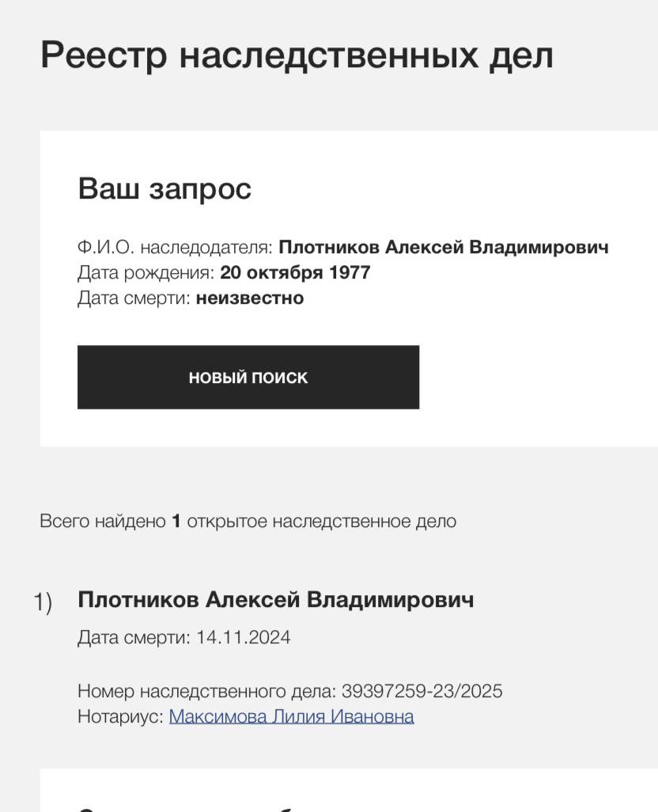
Task: Select case number 39397259-23/2025
Action: (422, 692)
